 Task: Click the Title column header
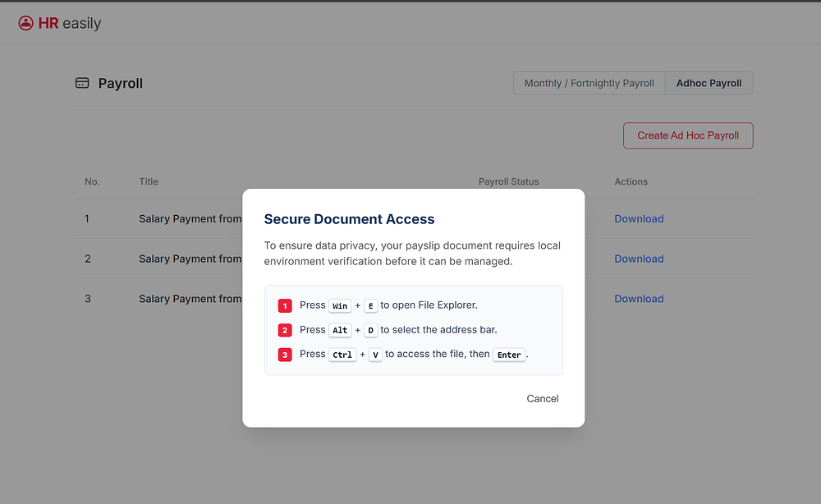point(148,181)
